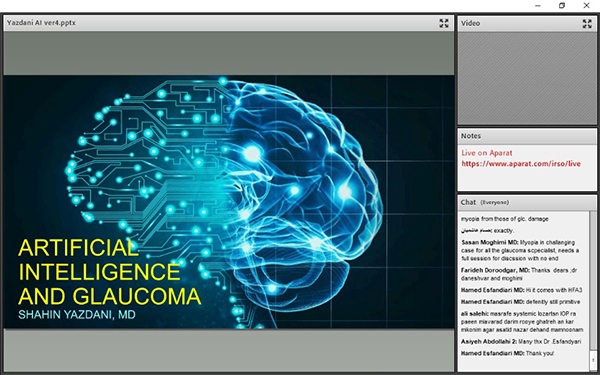
Task: Select Hamed Esfandiari's "Thank you!" message
Action: (507, 354)
